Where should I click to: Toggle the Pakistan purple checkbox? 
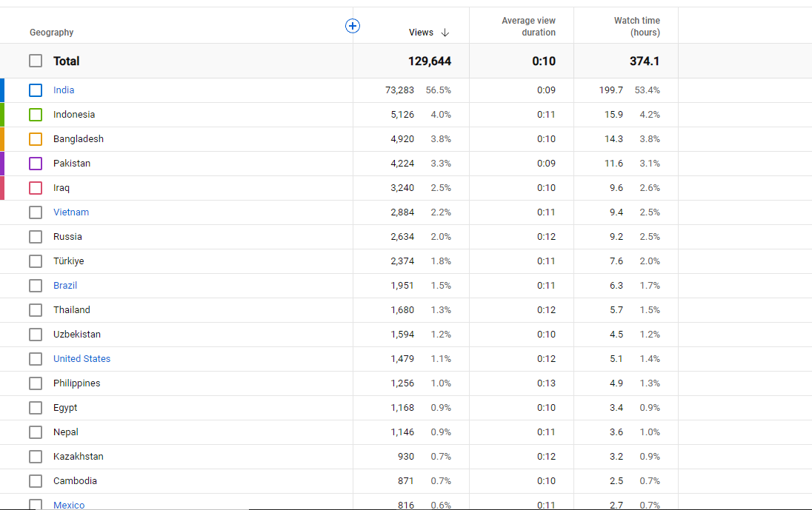click(36, 164)
